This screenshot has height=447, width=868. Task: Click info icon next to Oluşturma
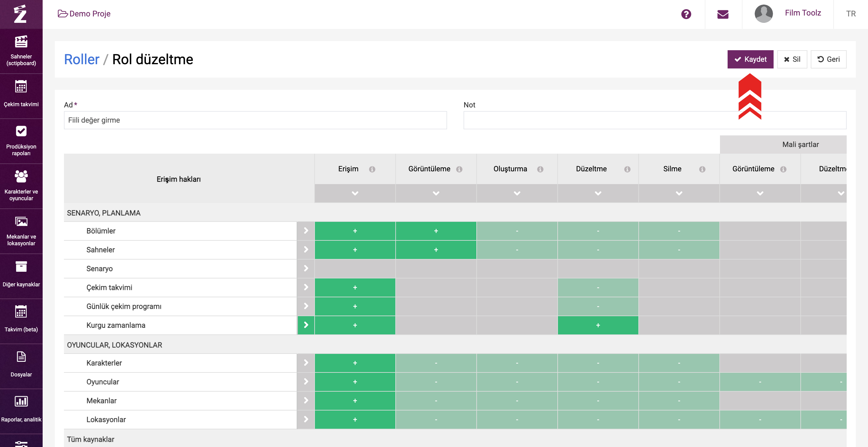tap(540, 169)
